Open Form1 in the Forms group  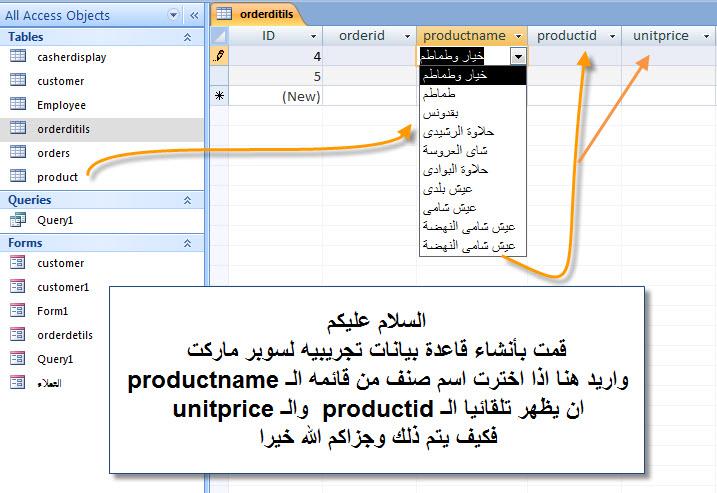point(52,311)
